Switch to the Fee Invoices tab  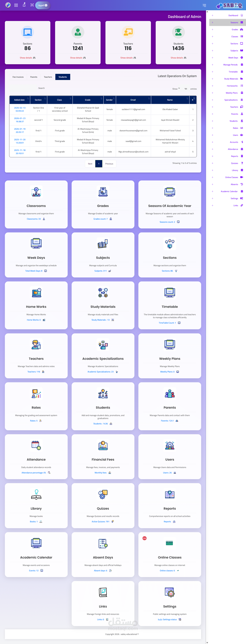18,77
